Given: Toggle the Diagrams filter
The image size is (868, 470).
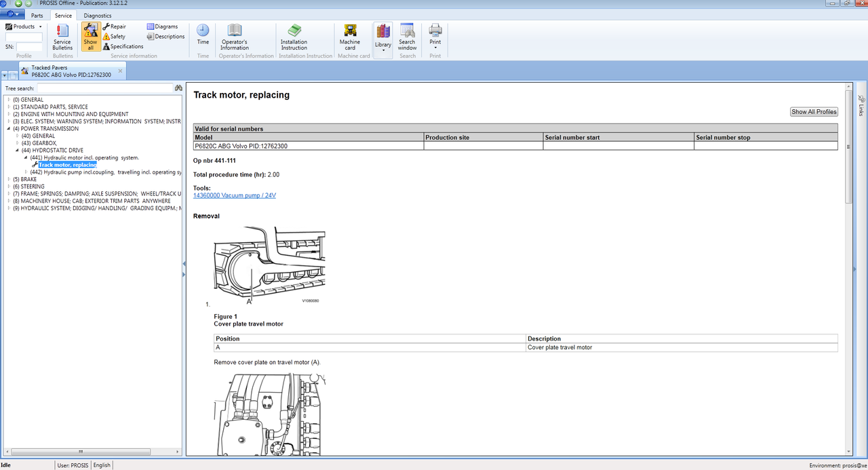Looking at the screenshot, I should point(162,26).
